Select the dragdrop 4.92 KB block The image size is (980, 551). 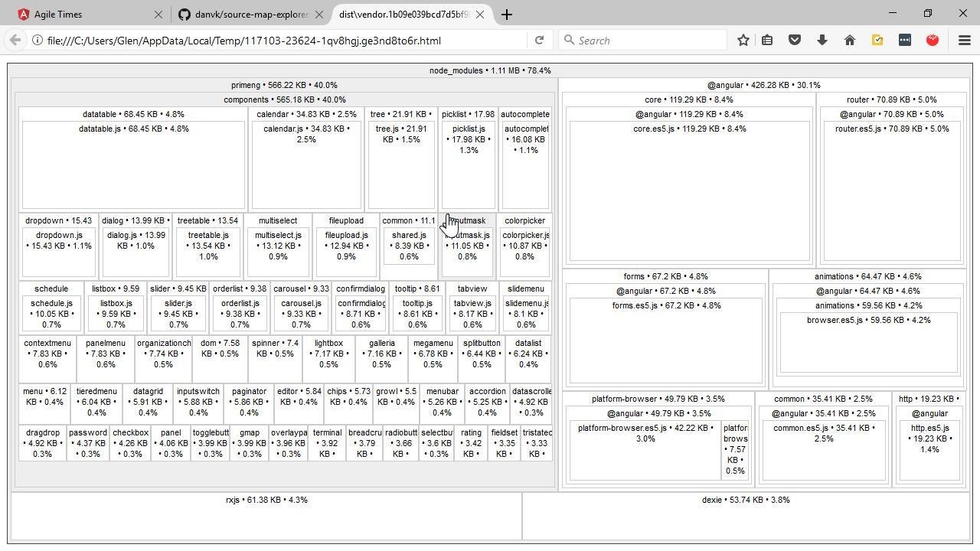(42, 445)
